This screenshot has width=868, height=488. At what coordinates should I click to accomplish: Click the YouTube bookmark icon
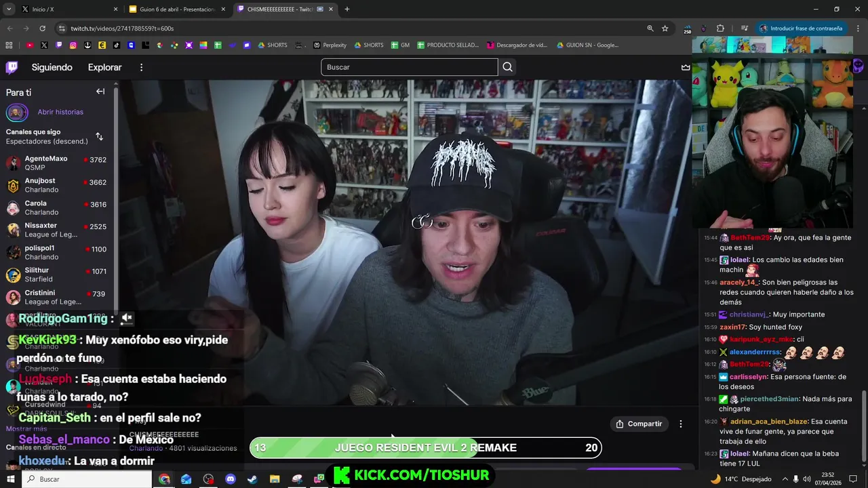(x=30, y=45)
